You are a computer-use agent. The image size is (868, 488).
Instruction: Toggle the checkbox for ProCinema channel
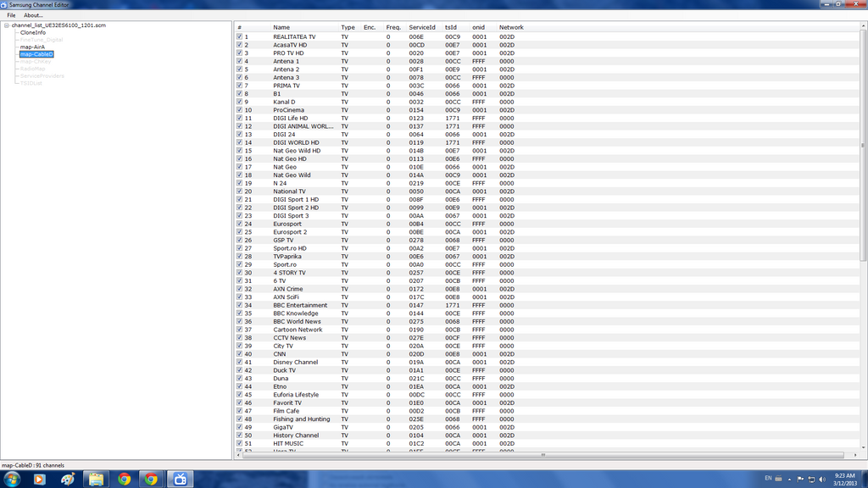240,110
